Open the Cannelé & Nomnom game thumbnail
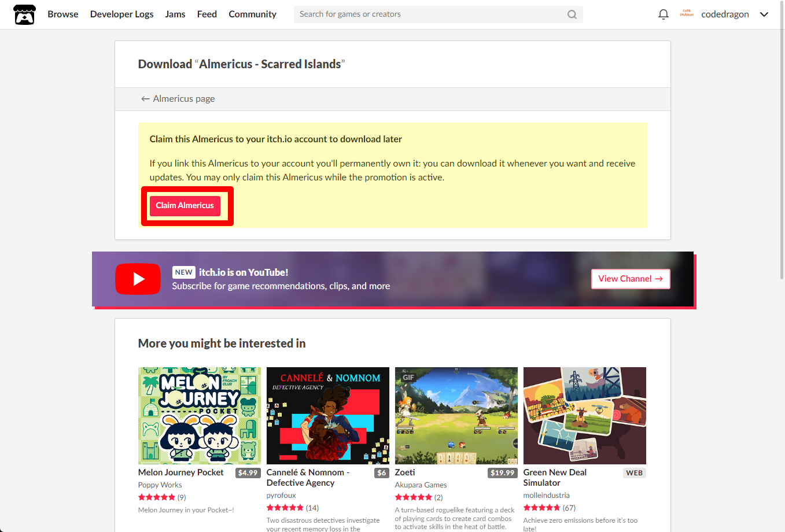785x532 pixels. (328, 416)
